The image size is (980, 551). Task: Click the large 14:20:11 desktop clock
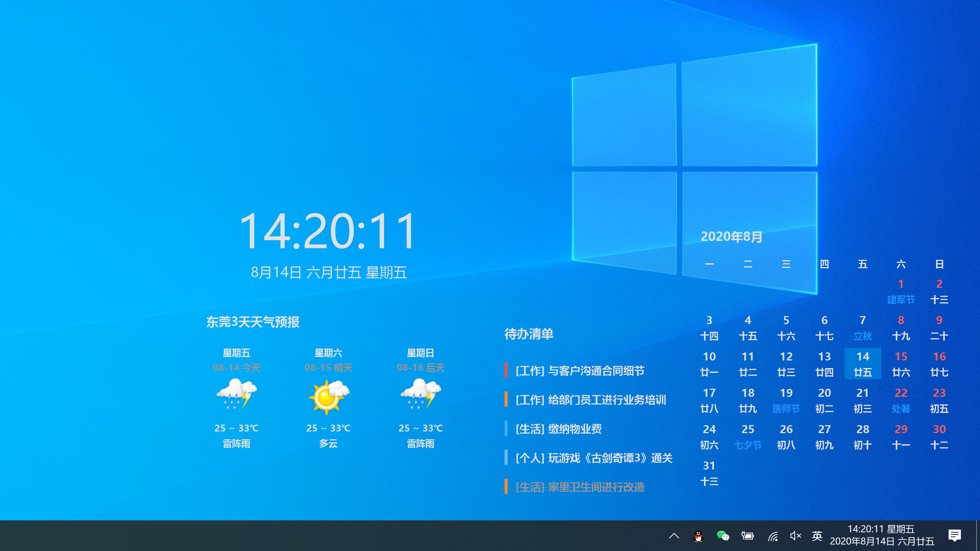click(328, 231)
